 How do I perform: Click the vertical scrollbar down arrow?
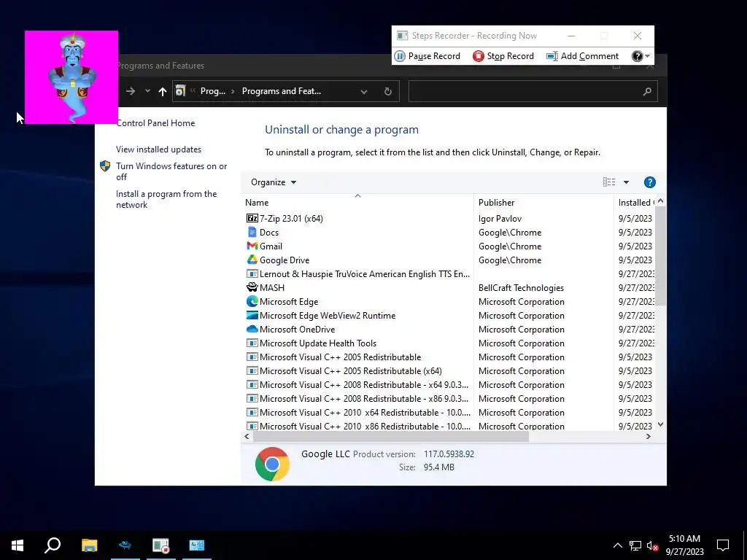pos(660,425)
